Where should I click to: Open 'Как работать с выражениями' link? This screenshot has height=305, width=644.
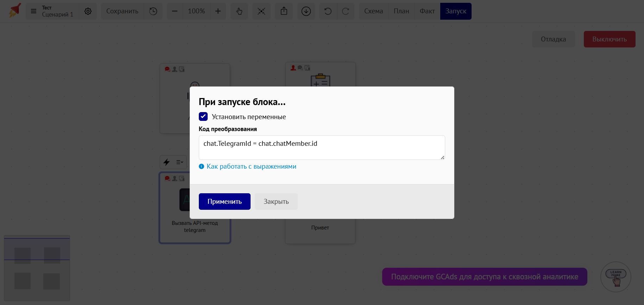point(251,167)
